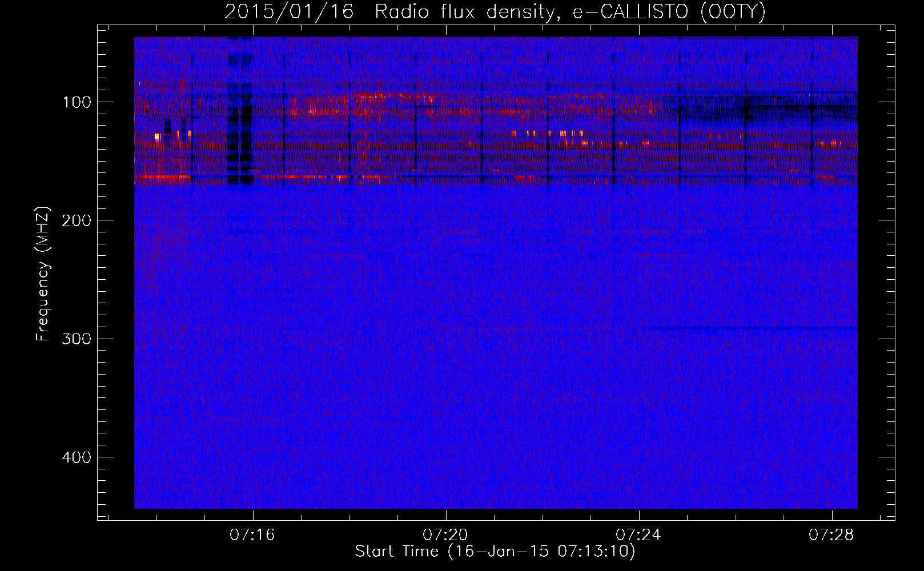
Task: Click the 07:24 time tick label
Action: click(638, 534)
